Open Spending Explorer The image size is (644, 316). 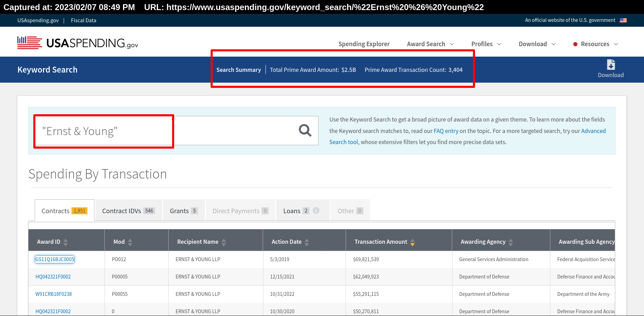(x=364, y=44)
